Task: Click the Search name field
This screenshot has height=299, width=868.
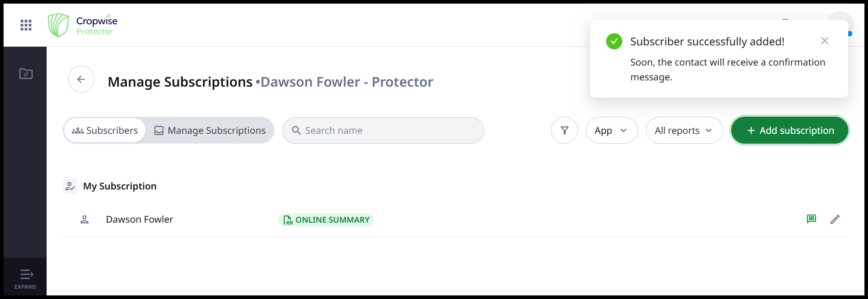Action: pyautogui.click(x=383, y=131)
